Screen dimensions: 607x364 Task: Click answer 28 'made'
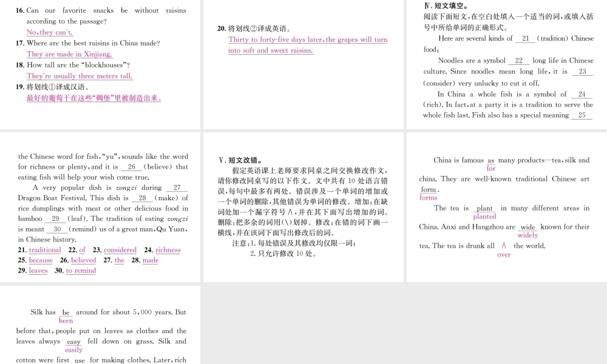pos(151,260)
